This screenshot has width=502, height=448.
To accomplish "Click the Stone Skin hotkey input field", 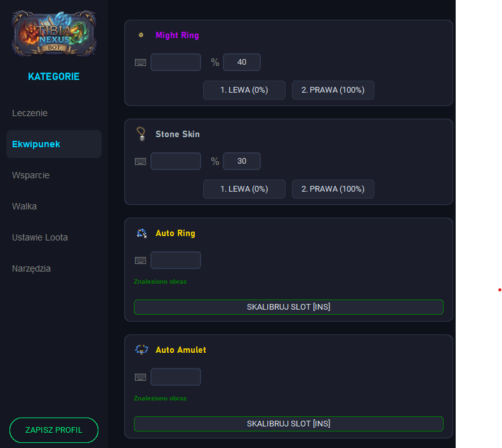I will click(x=176, y=161).
